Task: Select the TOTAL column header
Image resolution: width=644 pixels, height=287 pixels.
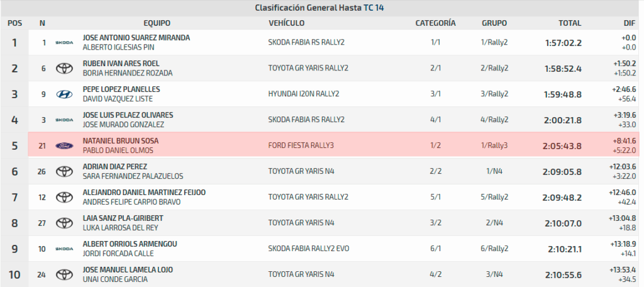Action: 570,23
